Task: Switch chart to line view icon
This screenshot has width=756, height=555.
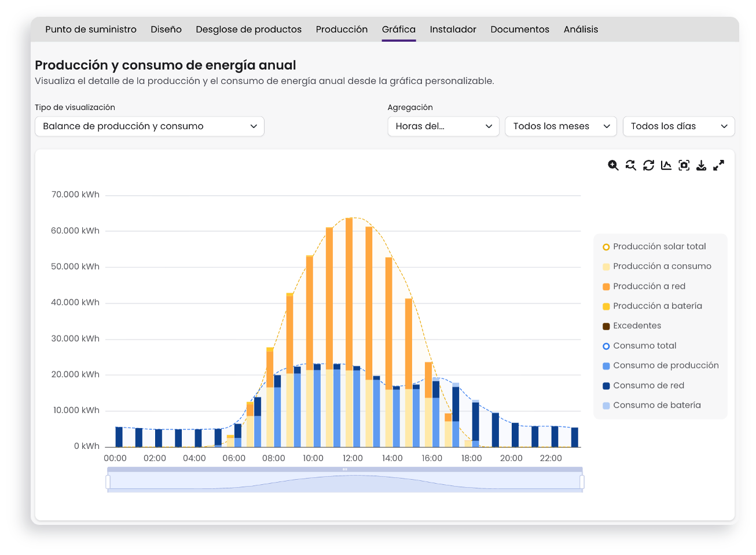Action: pyautogui.click(x=666, y=166)
